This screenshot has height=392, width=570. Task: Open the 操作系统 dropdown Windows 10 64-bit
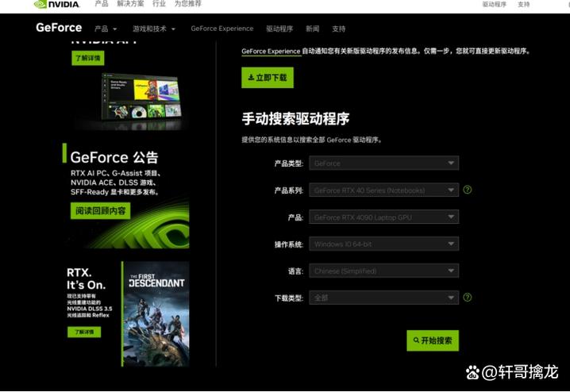[x=384, y=244]
